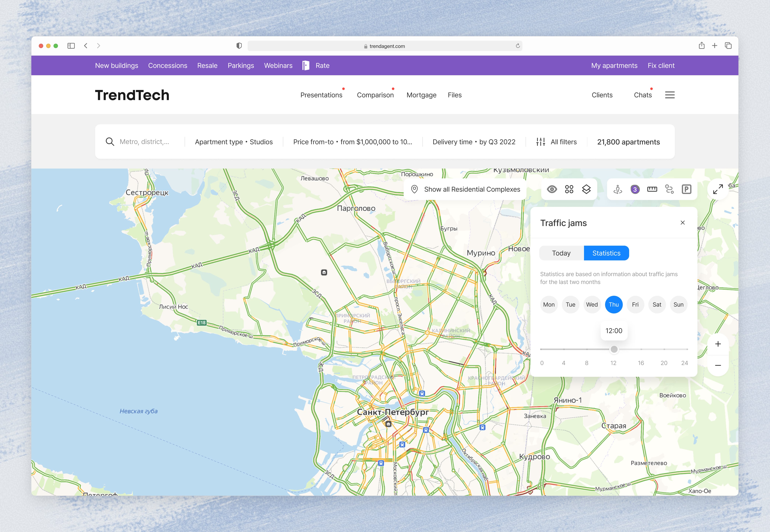Select Sun day
This screenshot has width=770, height=532.
coord(678,304)
